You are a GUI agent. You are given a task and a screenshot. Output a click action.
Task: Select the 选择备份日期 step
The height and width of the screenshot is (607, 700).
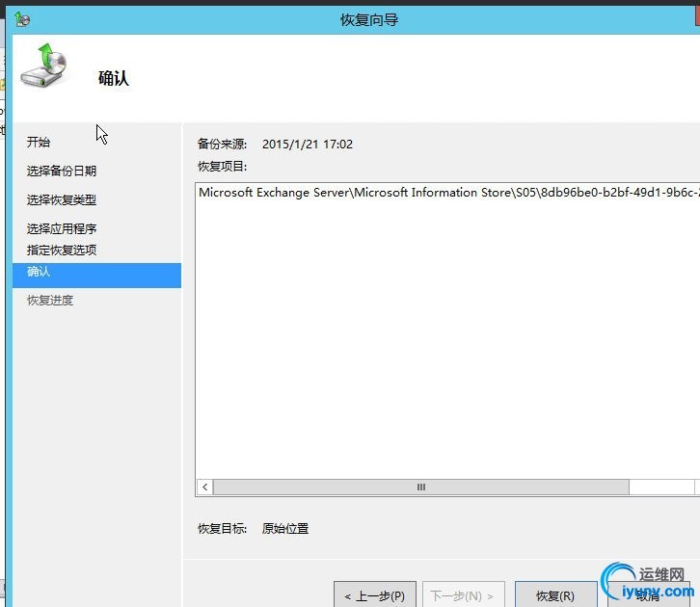click(x=62, y=171)
